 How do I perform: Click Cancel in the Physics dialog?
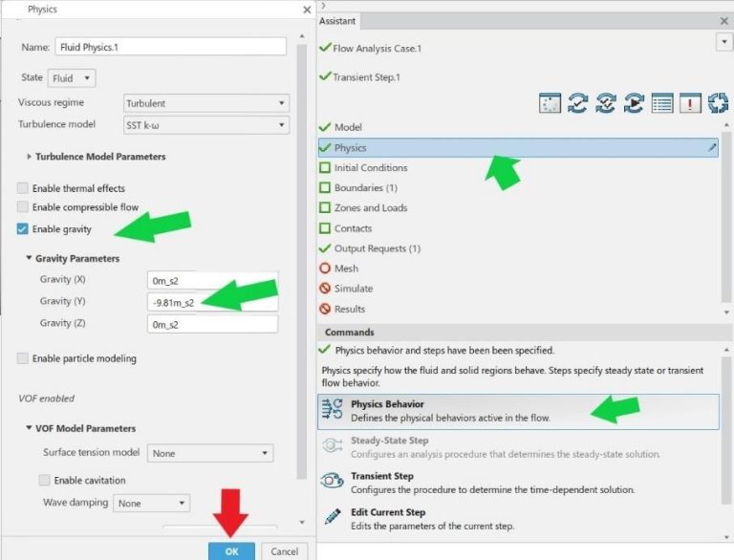284,551
